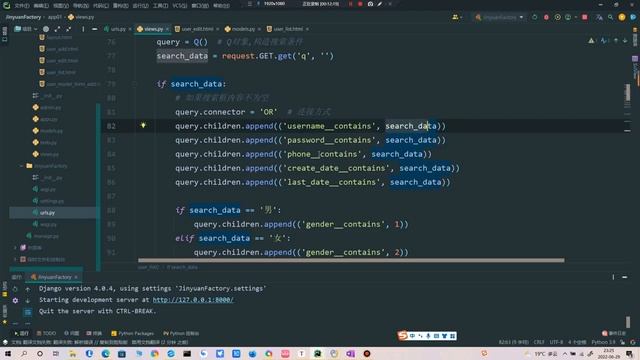640x360 pixels.
Task: Close the JinyuanFactory run tab
Action: 76,277
